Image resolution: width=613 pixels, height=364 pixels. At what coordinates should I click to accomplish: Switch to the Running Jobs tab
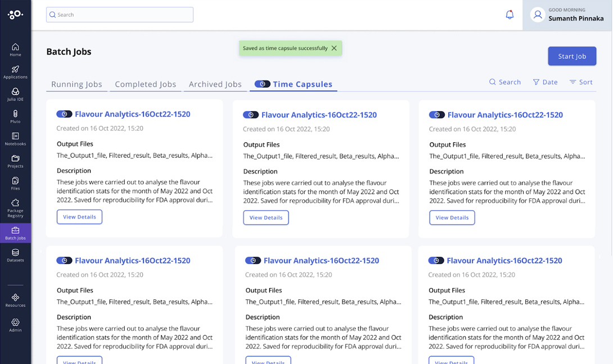coord(76,84)
